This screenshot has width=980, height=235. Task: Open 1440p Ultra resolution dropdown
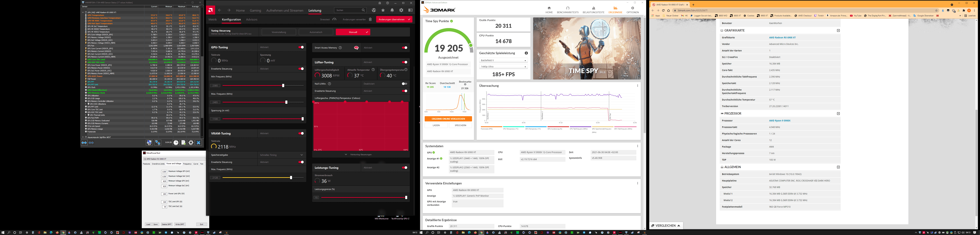point(503,67)
